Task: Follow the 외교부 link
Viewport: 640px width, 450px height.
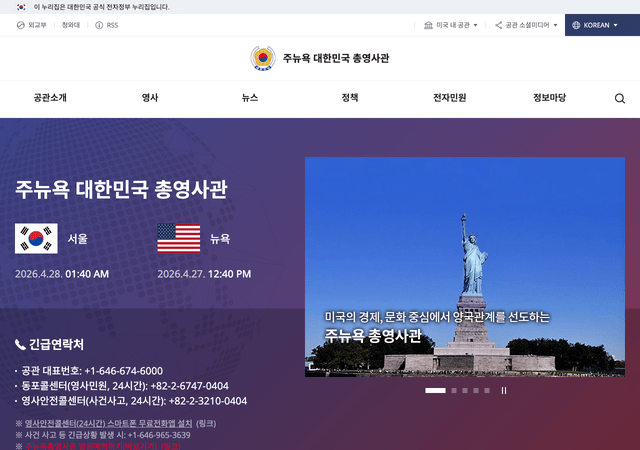Action: (x=37, y=25)
